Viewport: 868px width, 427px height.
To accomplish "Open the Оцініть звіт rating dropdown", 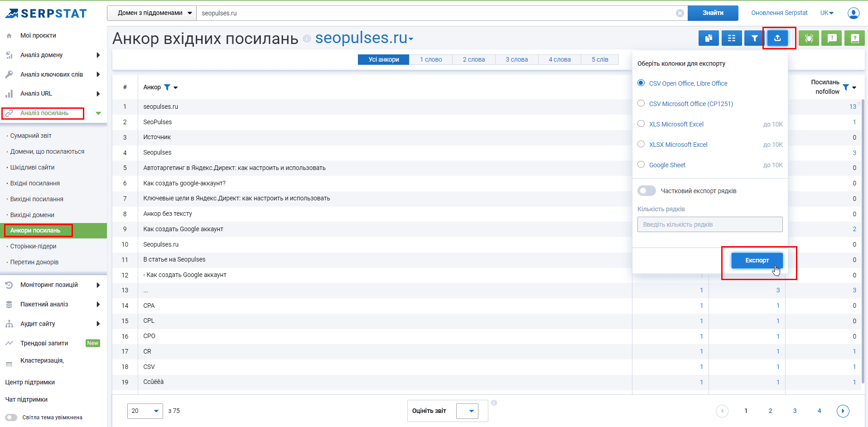I will [x=467, y=411].
